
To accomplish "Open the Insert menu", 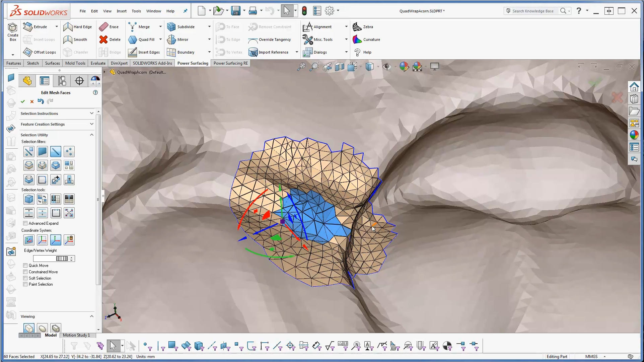I will pos(122,11).
